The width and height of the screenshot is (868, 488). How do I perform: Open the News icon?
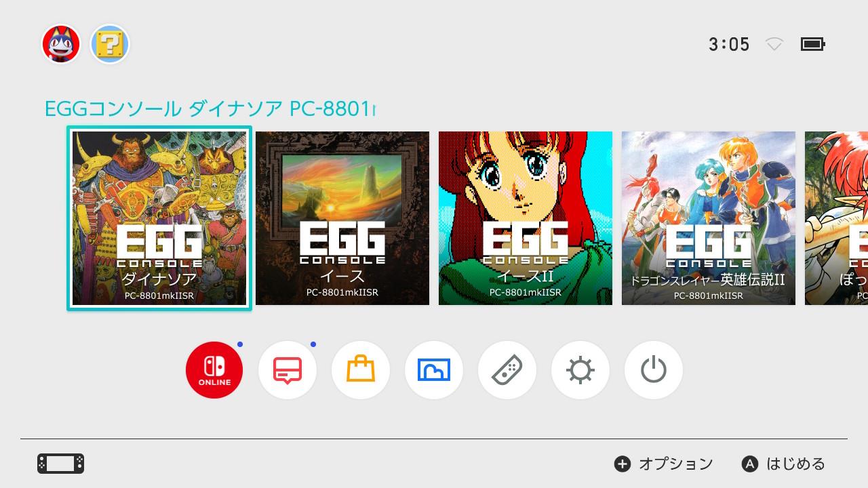click(x=288, y=370)
